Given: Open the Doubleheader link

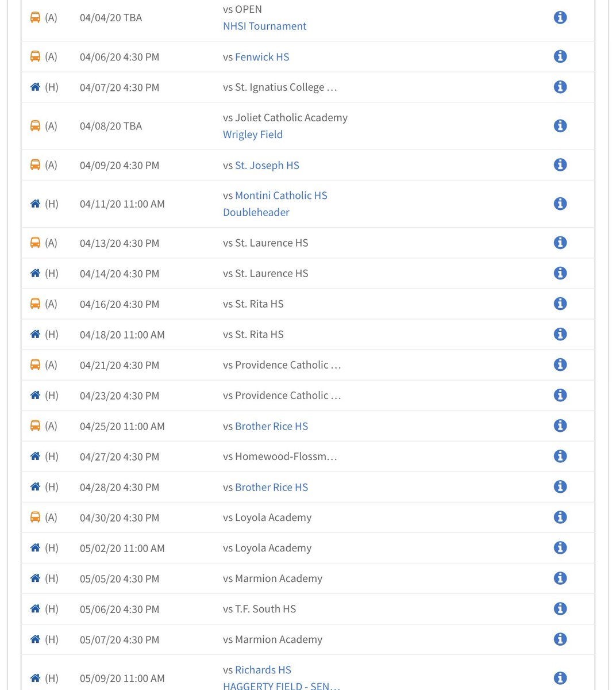Looking at the screenshot, I should coord(256,212).
